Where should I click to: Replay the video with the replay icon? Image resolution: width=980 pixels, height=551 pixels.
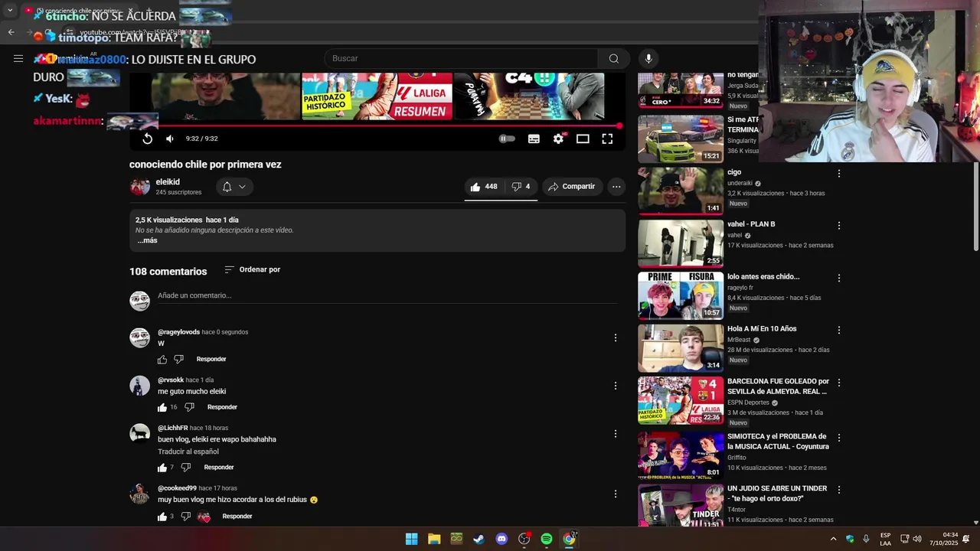coord(147,139)
